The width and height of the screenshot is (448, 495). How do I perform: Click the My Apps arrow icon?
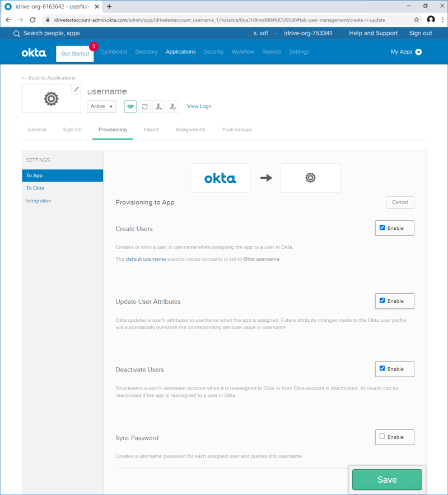pos(418,52)
